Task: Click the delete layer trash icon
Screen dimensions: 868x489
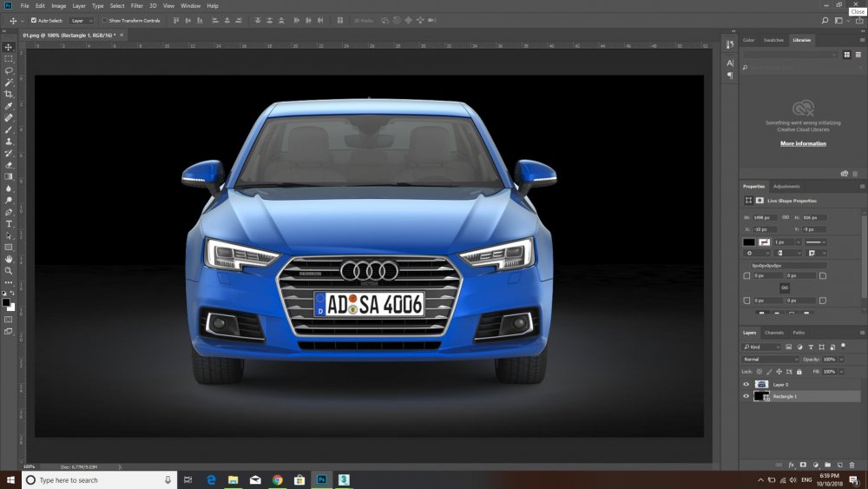Action: pos(852,465)
